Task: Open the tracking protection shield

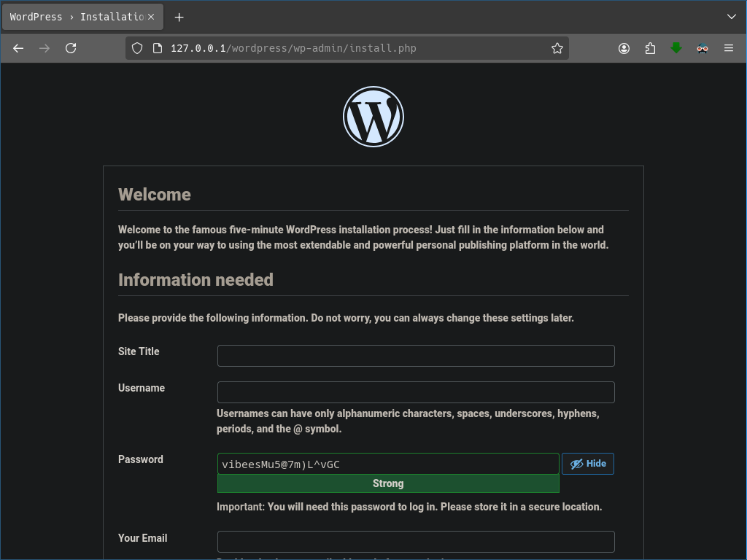Action: [137, 48]
